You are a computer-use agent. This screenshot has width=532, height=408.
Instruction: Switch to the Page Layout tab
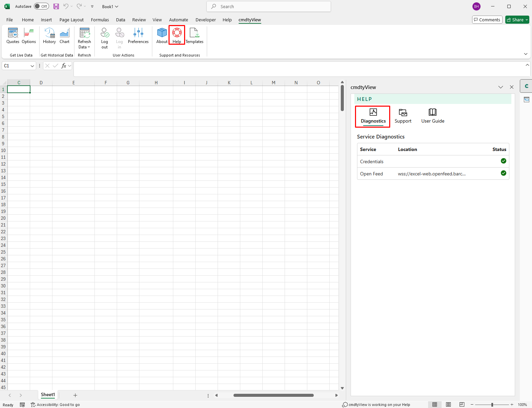pyautogui.click(x=71, y=20)
